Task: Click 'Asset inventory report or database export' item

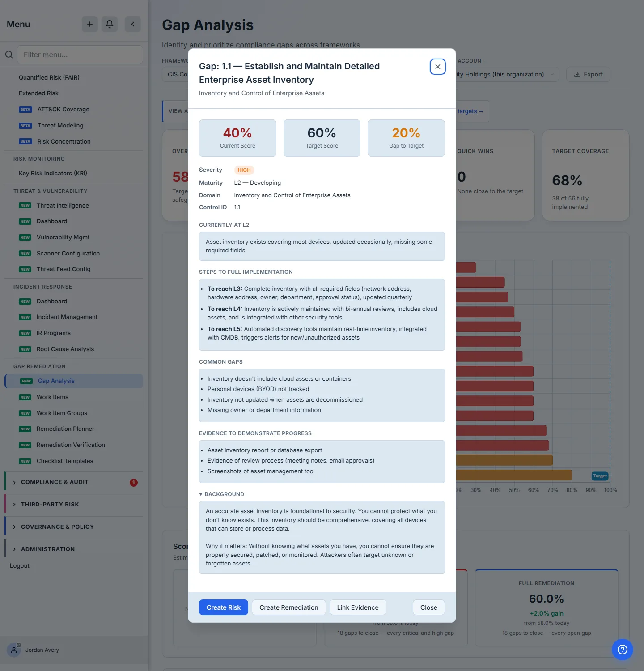Action: point(265,450)
